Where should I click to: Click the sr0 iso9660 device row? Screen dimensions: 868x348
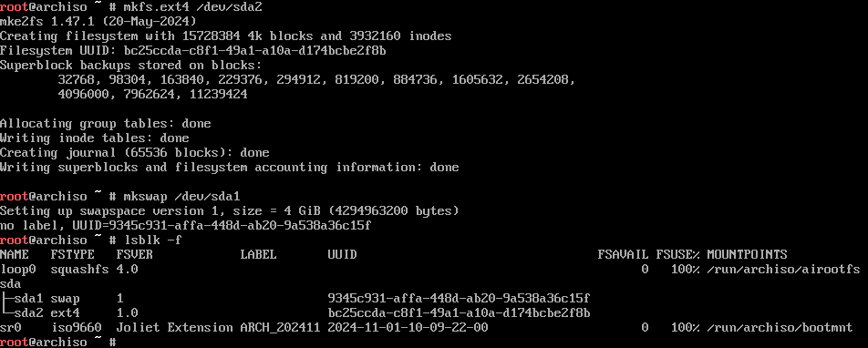pos(427,328)
